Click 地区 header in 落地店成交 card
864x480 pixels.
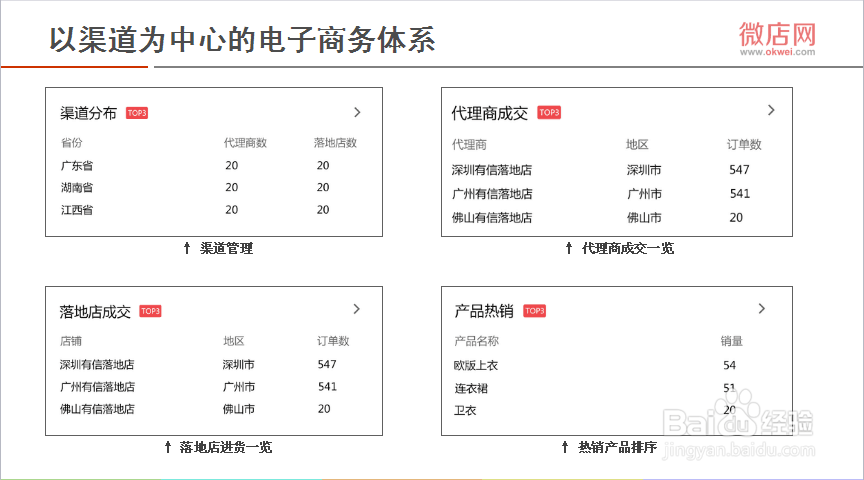click(x=234, y=341)
